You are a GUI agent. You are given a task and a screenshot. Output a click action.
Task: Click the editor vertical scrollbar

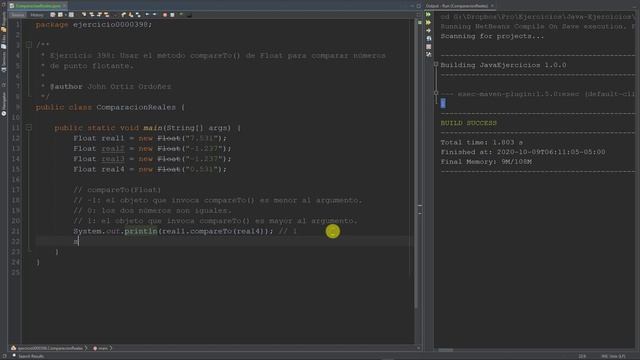pos(416,163)
